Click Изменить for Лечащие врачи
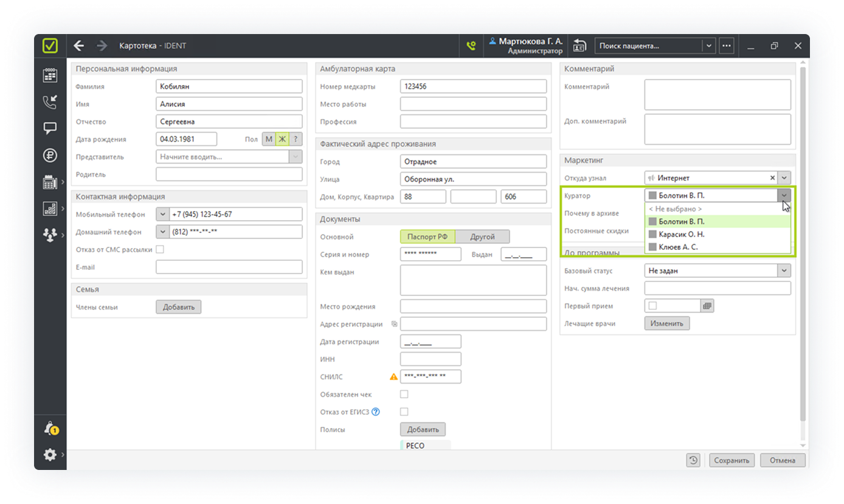Viewport: 844px width, 504px height. pyautogui.click(x=667, y=323)
